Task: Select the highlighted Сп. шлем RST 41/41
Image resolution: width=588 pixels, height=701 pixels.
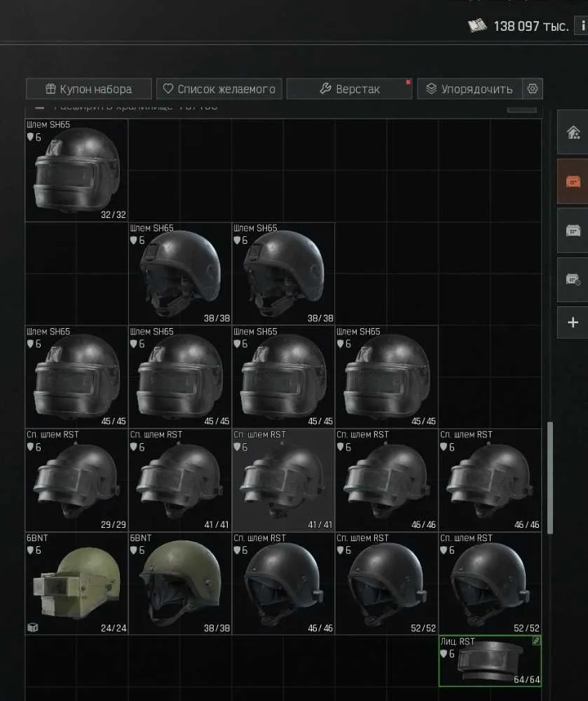Action: pyautogui.click(x=283, y=480)
